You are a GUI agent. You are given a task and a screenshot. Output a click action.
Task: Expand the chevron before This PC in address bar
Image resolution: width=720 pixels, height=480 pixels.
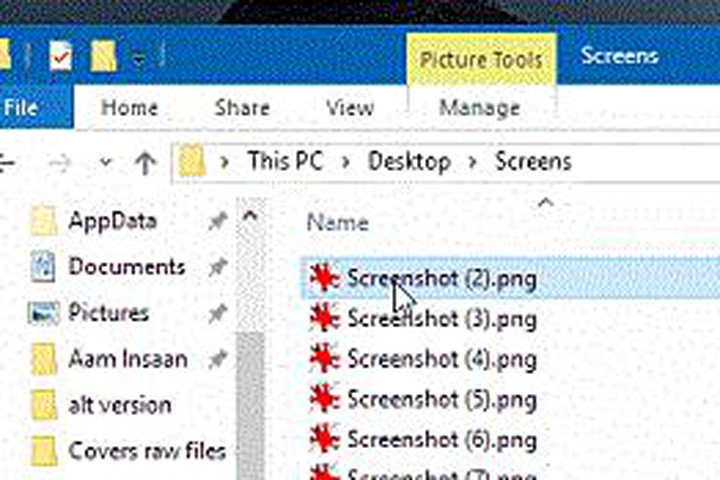(x=224, y=162)
